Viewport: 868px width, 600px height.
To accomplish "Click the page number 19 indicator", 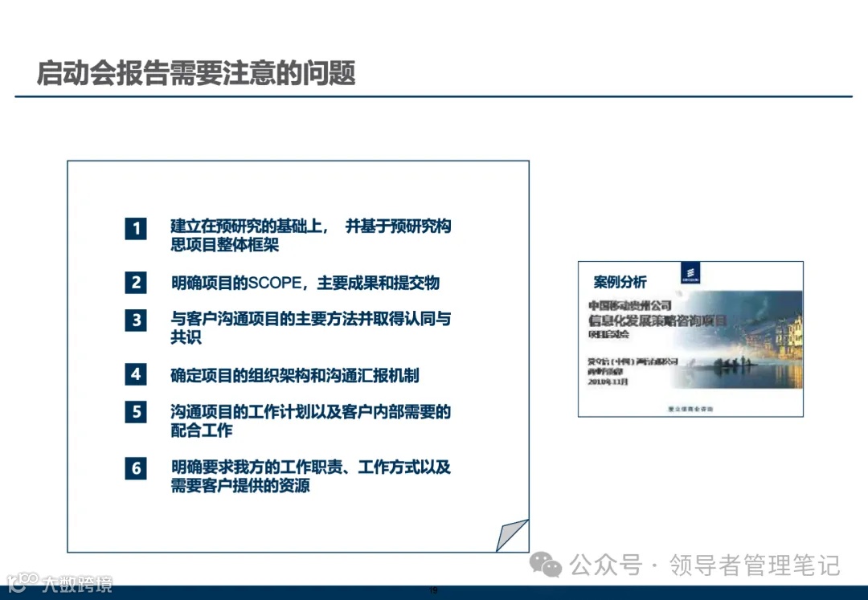I will 432,588.
